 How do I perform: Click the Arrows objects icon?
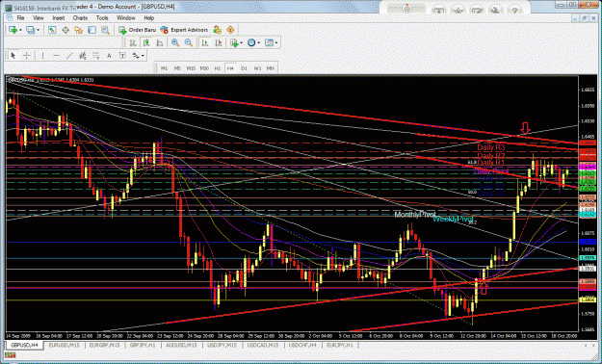136,56
